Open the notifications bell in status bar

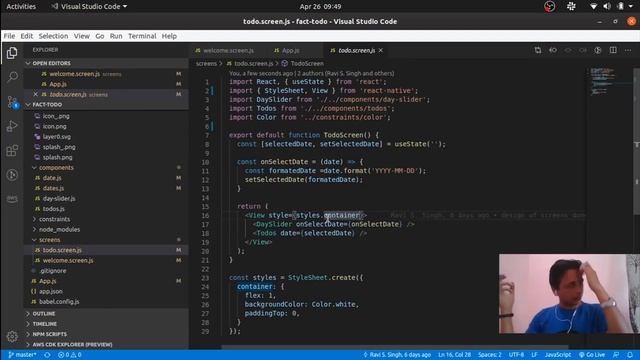coord(630,355)
